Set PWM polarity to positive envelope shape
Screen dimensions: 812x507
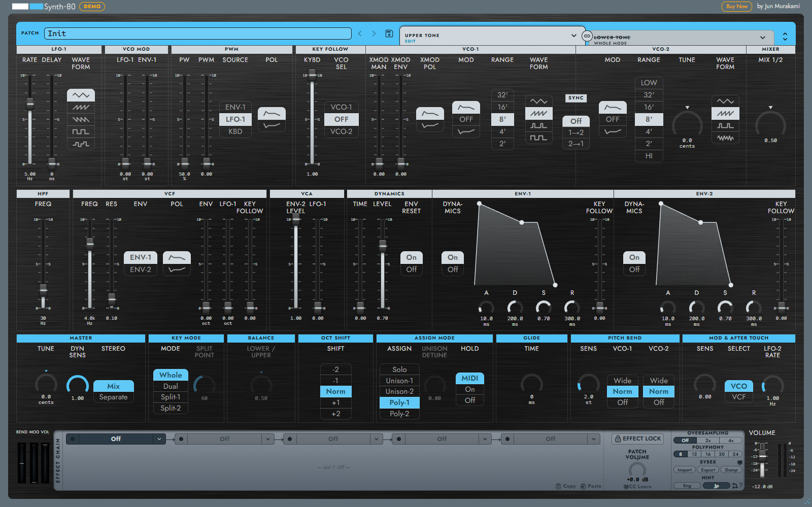pyautogui.click(x=272, y=114)
